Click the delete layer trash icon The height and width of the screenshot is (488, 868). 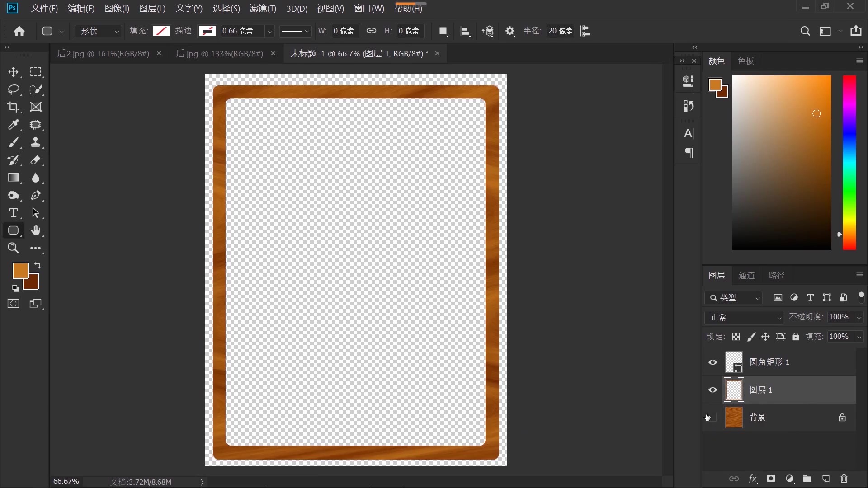pos(844,479)
